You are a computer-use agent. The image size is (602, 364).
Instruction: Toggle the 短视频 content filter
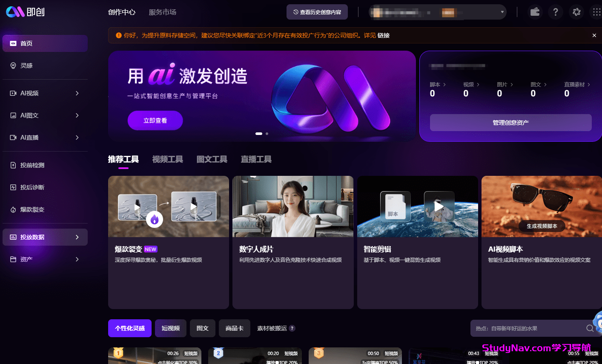[170, 328]
